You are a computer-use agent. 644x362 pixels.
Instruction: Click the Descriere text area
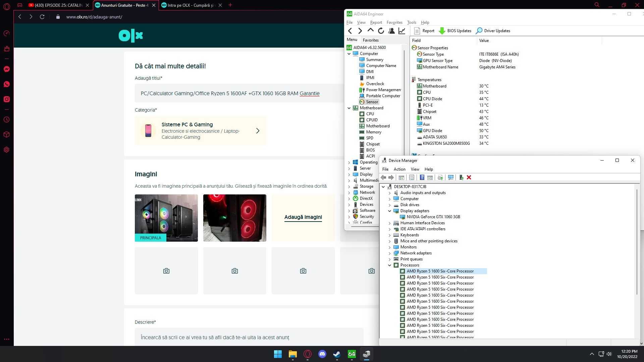click(249, 337)
